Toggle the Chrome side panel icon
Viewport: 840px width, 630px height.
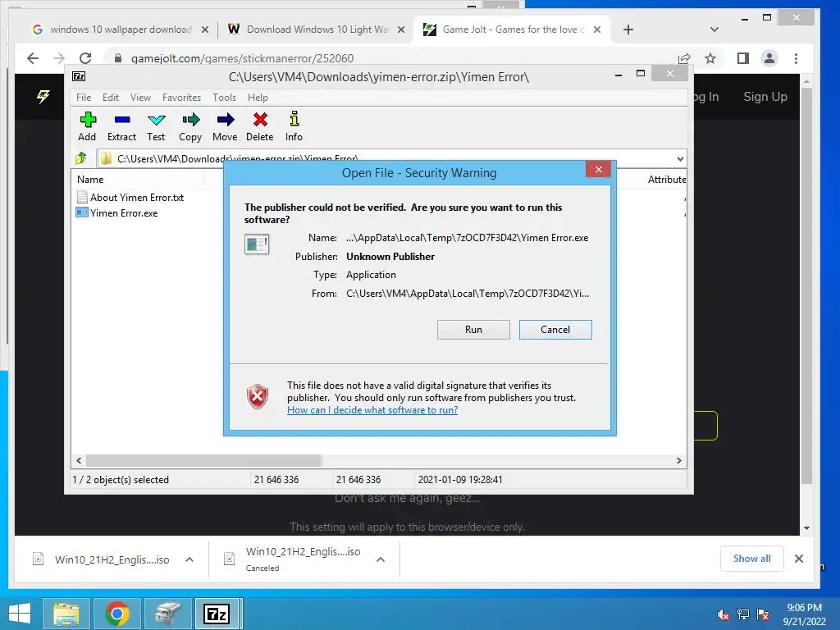pyautogui.click(x=743, y=58)
